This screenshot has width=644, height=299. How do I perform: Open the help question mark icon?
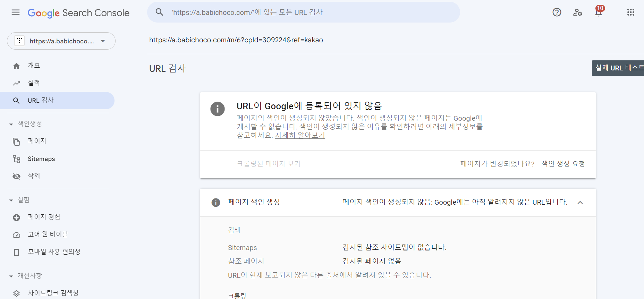pyautogui.click(x=557, y=12)
